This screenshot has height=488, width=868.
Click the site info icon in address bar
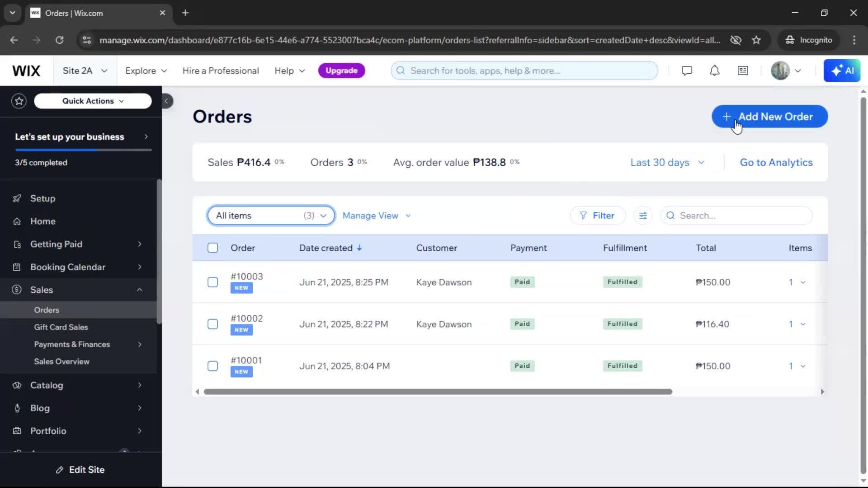tap(86, 40)
